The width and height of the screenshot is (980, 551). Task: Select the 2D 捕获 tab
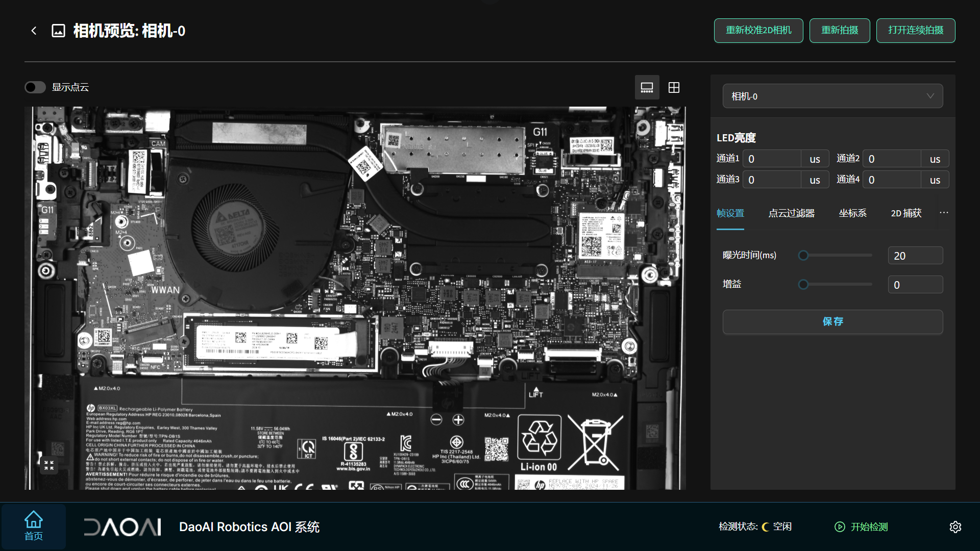(906, 213)
